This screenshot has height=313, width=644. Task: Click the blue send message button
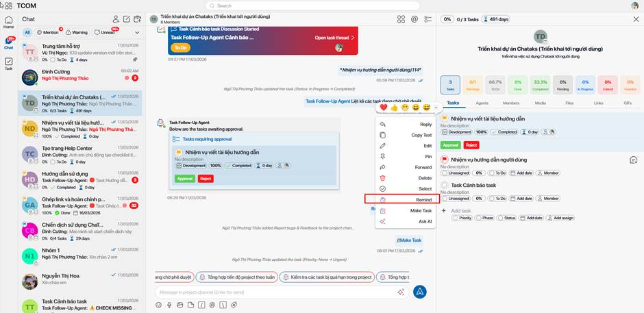click(420, 292)
